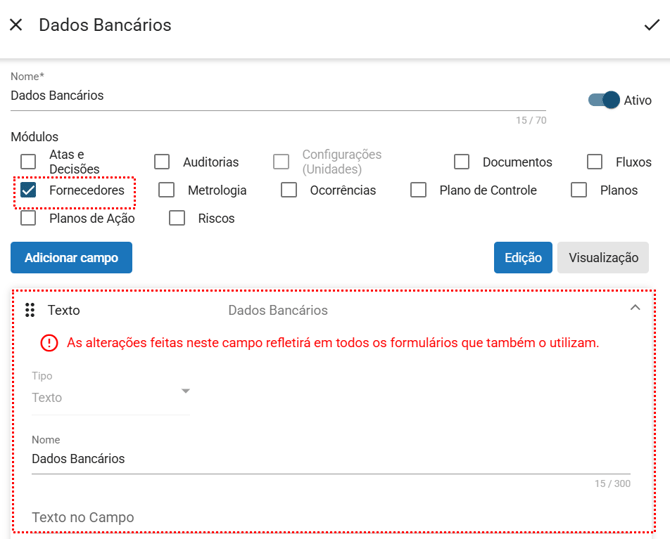The image size is (670, 539).
Task: Close the Dados Bancários form with X
Action: click(16, 25)
